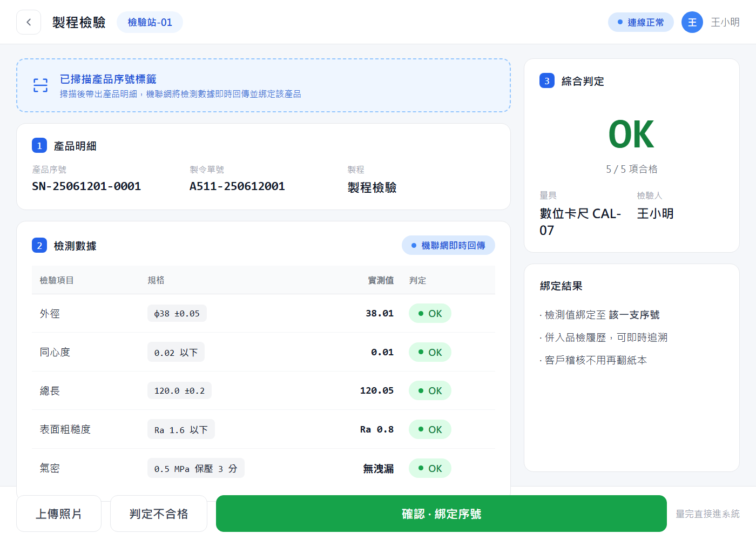Screen dimensions: 756x540
Task: Click the 規格 column header
Action: [156, 280]
